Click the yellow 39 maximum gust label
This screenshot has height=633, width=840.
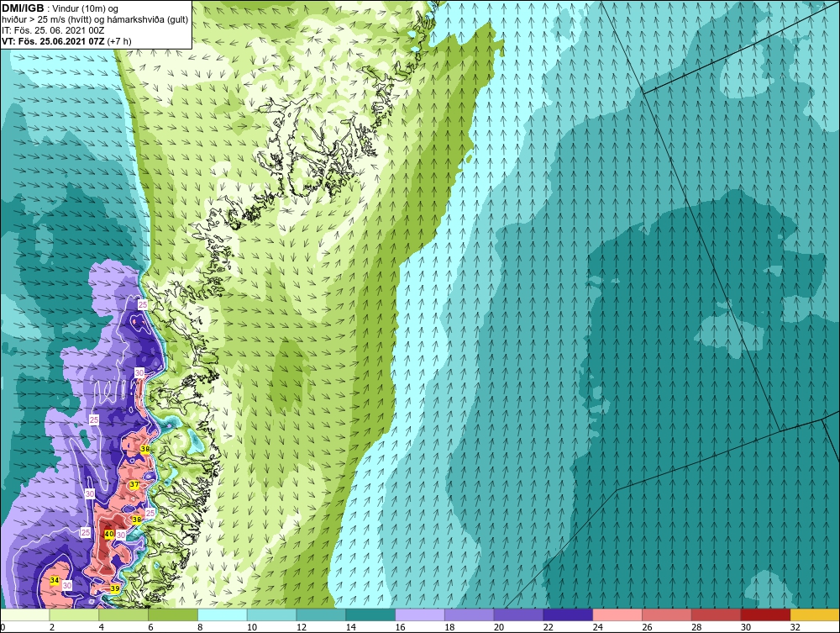point(114,588)
